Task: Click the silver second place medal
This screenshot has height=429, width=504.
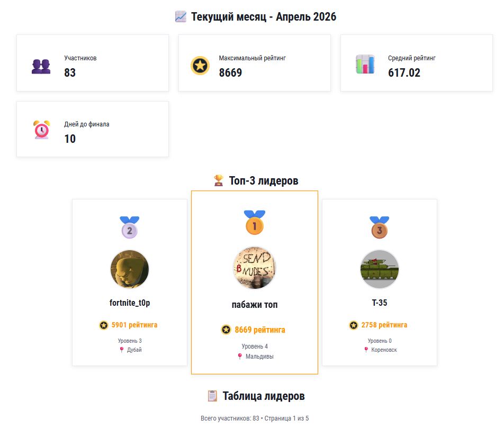Action: (x=130, y=227)
